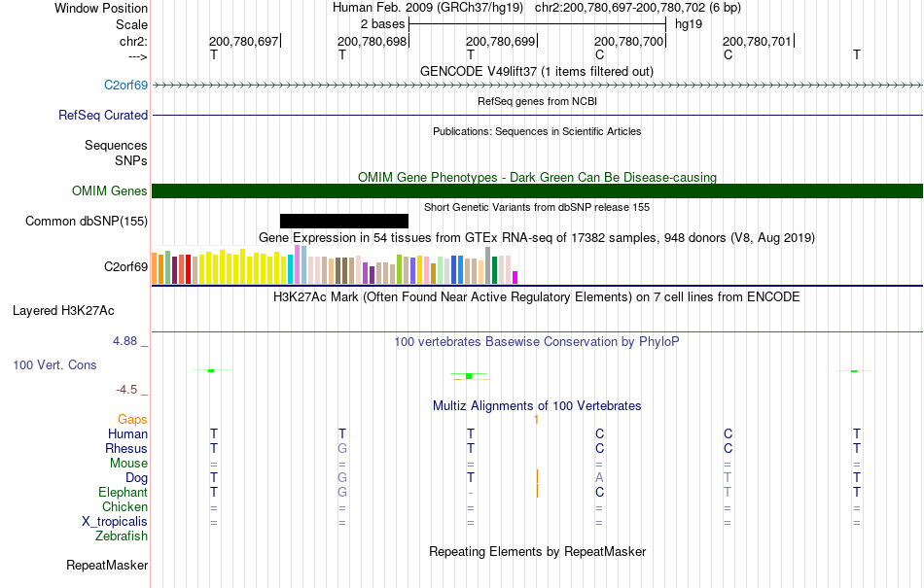Click the PhyloP green bar under 200,780,699
Screen dimensions: 924x588
click(469, 375)
